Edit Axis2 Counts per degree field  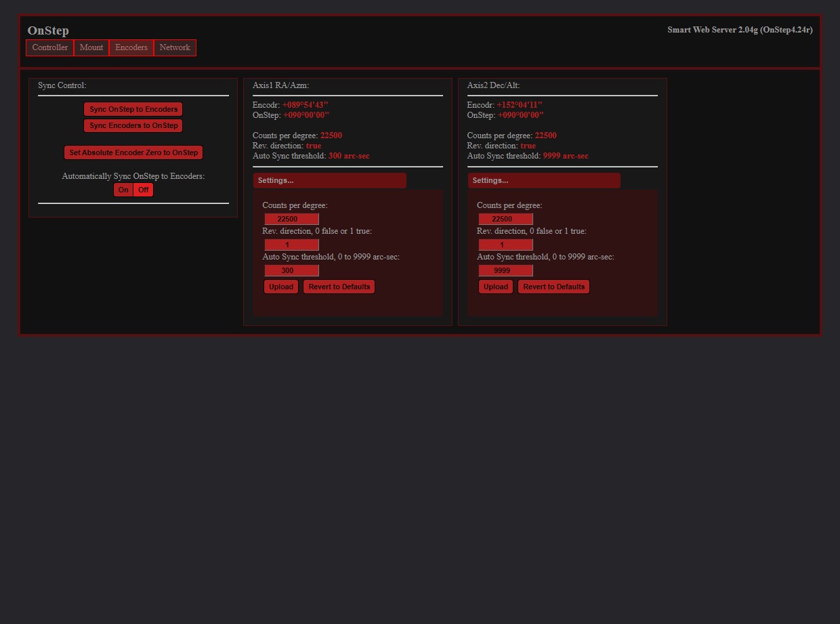506,219
